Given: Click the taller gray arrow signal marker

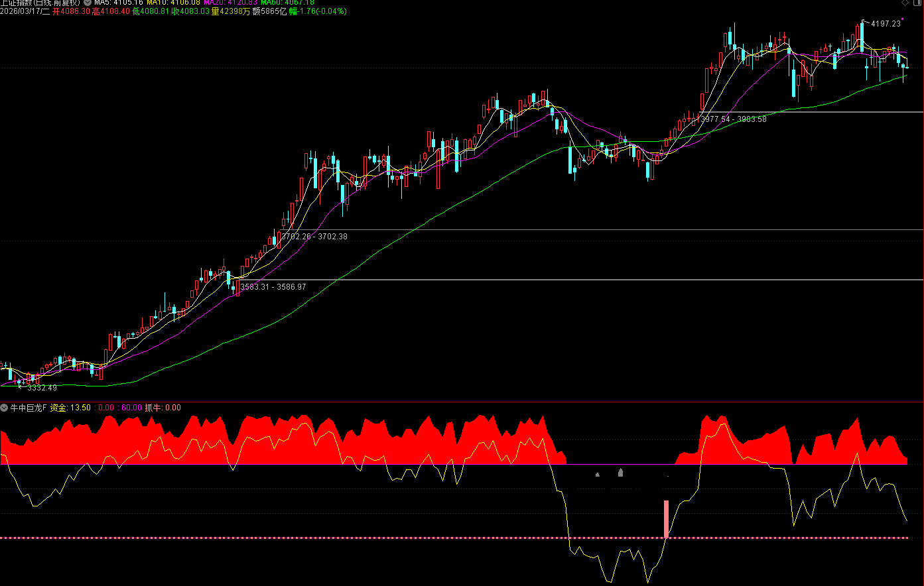Looking at the screenshot, I should [620, 472].
